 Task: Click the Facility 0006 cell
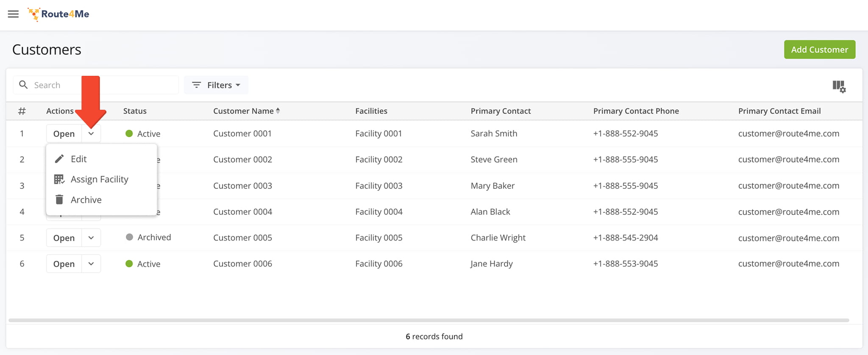379,263
